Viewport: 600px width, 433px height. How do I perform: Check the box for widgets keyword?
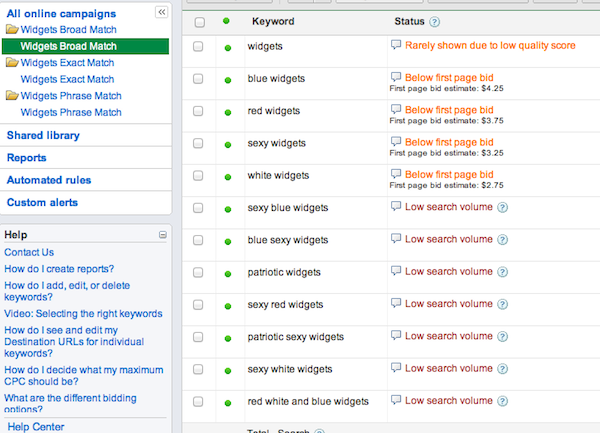pyautogui.click(x=198, y=47)
